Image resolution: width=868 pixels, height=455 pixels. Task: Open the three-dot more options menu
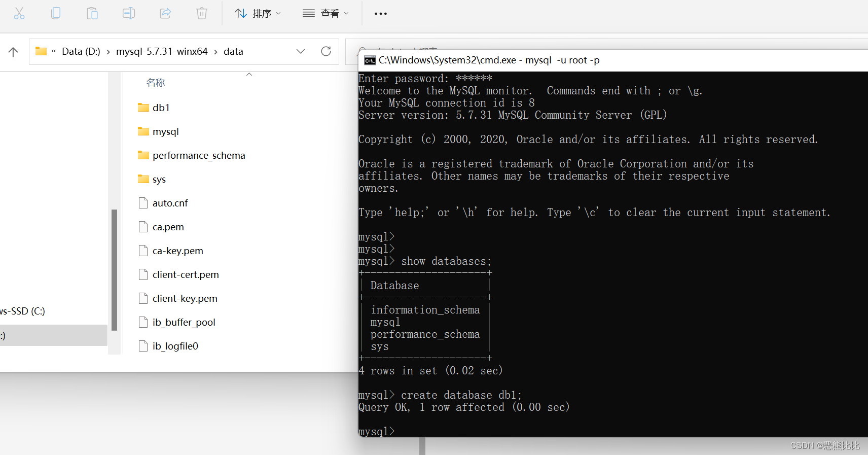point(381,14)
